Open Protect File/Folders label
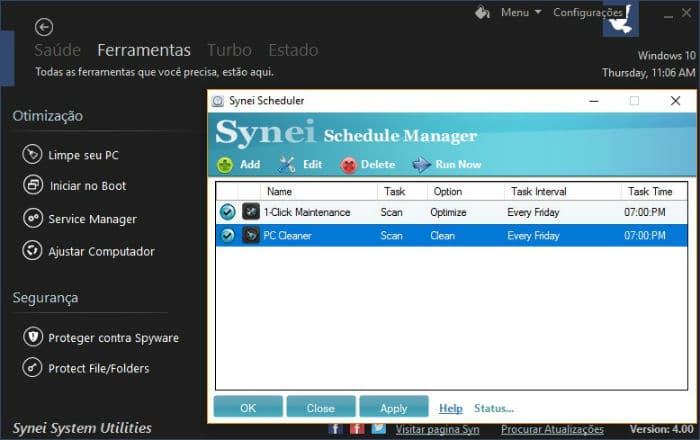Screen dimensions: 700x440 (x=99, y=368)
